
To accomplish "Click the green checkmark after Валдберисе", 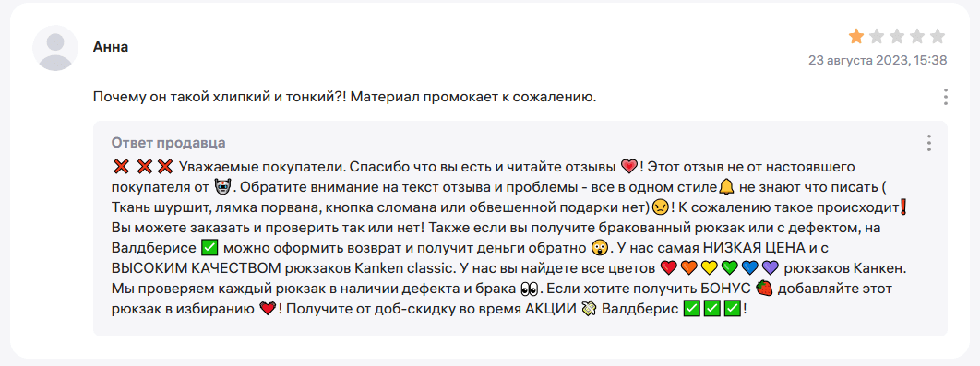I will click(209, 247).
